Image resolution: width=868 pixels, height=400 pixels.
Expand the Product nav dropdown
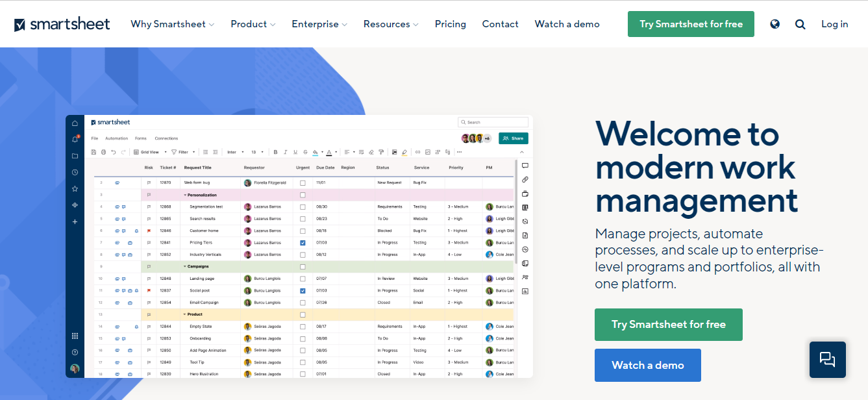click(253, 24)
